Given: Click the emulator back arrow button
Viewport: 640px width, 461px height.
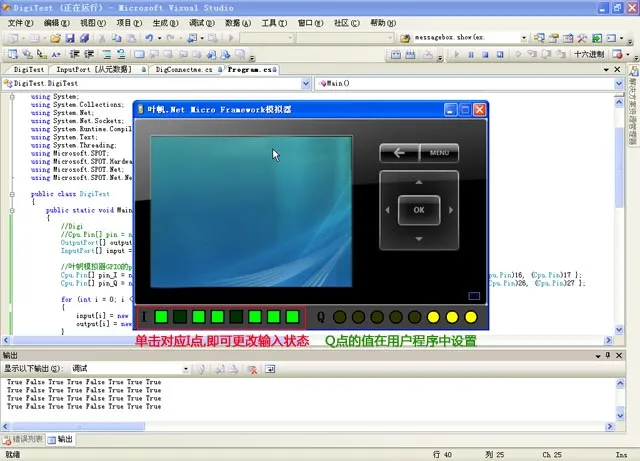Looking at the screenshot, I should click(x=399, y=153).
